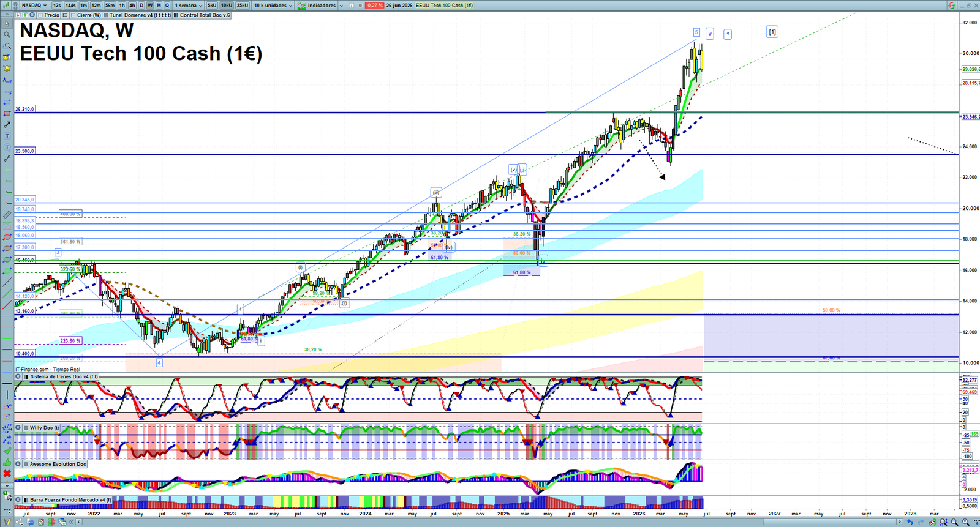Expand more drawing tools chevron in left toolbar
This screenshot has width=980, height=527.
[7, 485]
